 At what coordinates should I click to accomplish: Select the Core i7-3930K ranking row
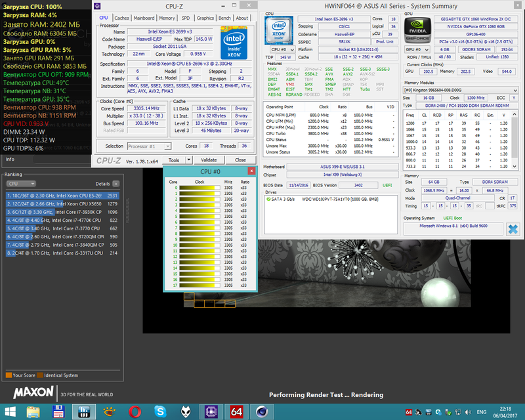(62, 212)
